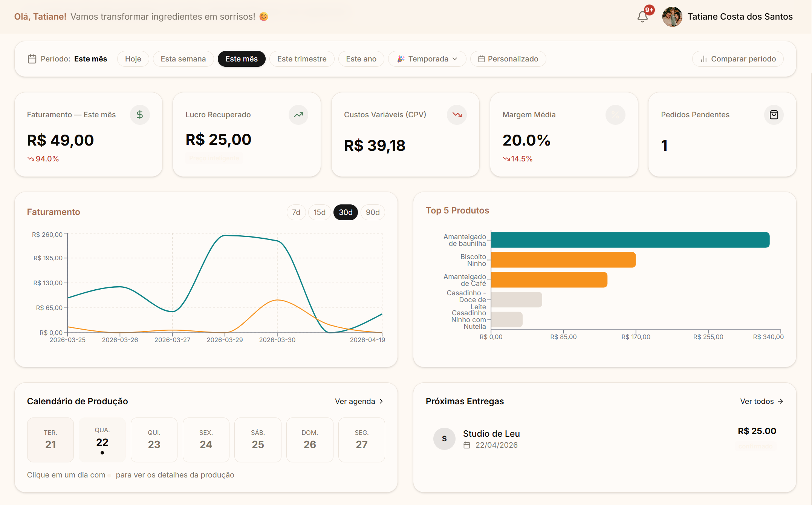This screenshot has height=505, width=812.
Task: Click the Top 5 Produtos heading
Action: pyautogui.click(x=457, y=210)
